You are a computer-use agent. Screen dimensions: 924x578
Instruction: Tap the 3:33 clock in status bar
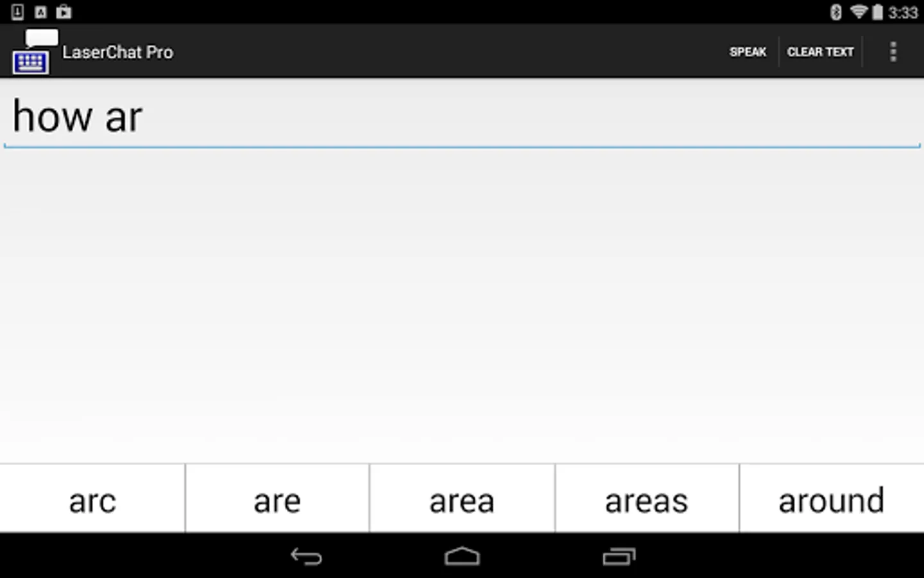pyautogui.click(x=903, y=12)
